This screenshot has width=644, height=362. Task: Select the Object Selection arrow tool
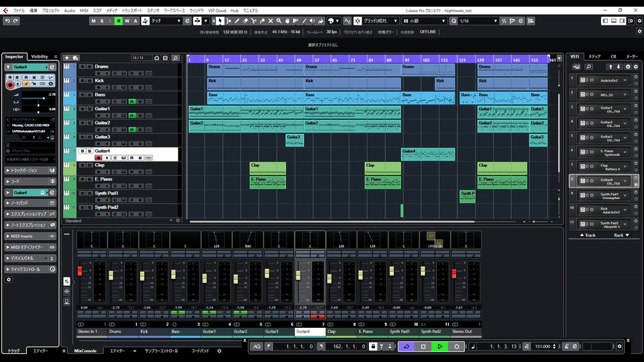pyautogui.click(x=220, y=21)
